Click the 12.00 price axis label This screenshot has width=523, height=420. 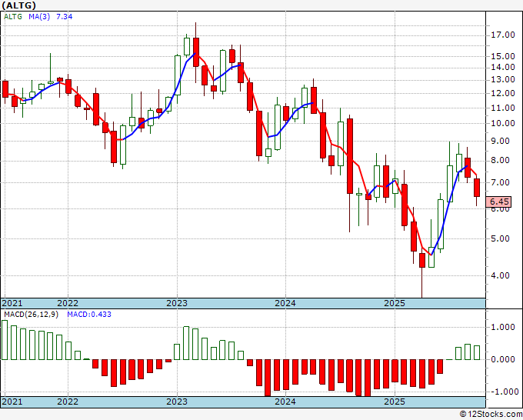(x=503, y=93)
